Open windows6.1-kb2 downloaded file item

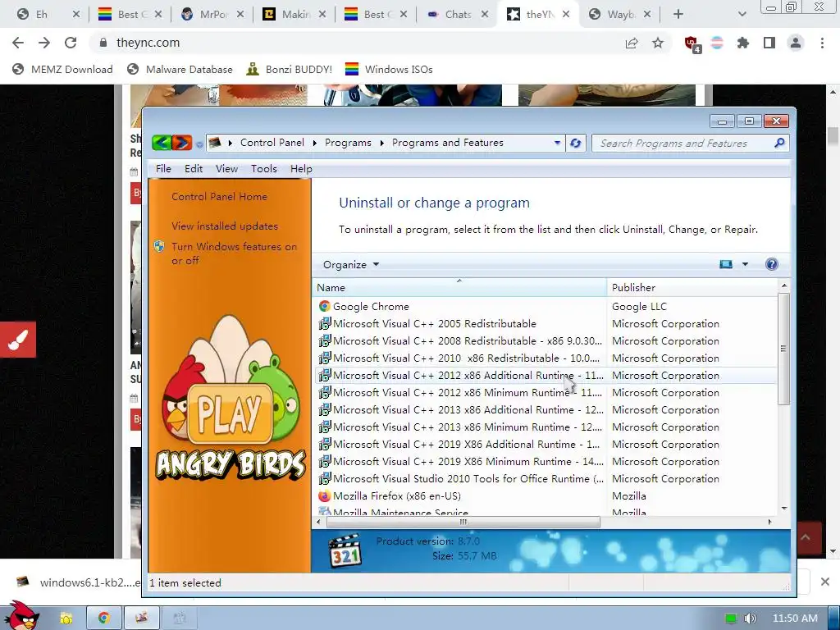pos(78,582)
